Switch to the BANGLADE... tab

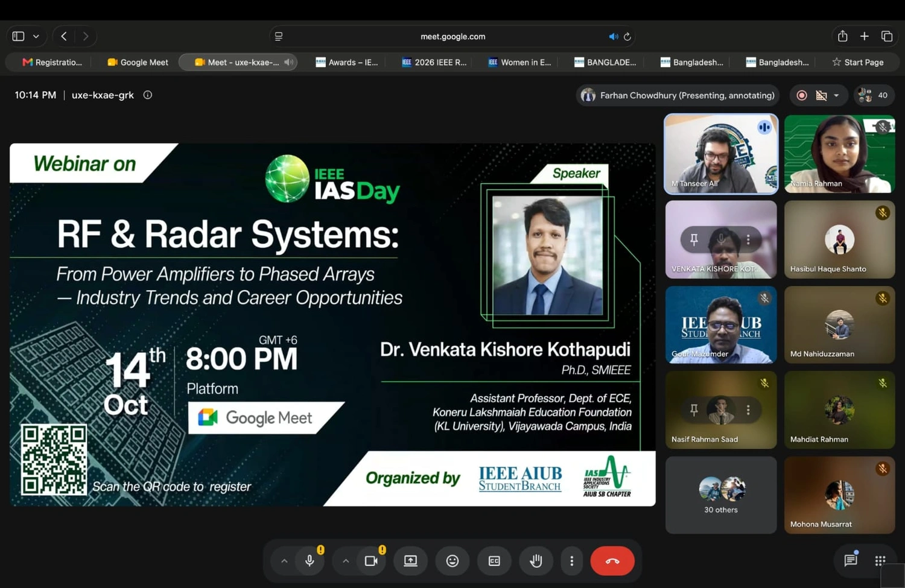605,62
